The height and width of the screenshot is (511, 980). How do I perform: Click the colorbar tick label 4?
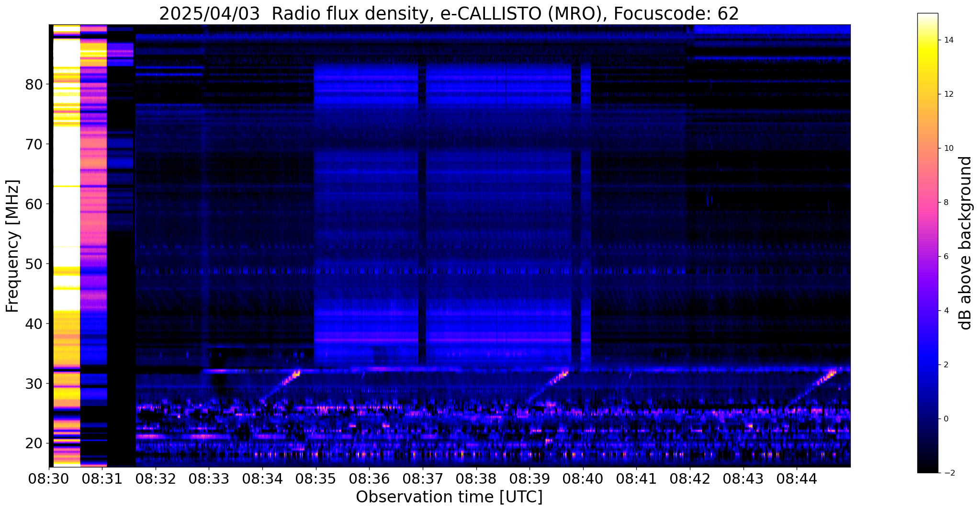click(x=946, y=311)
